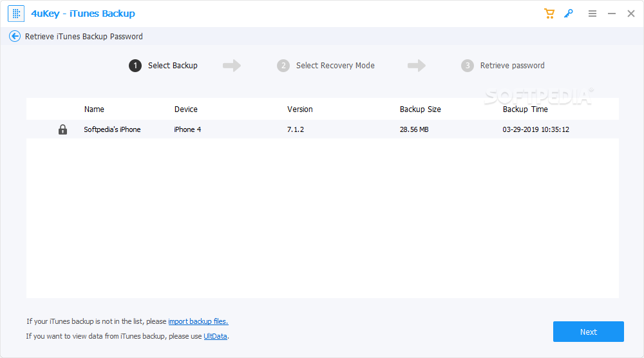Click the 4uKey app logo icon
The height and width of the screenshot is (358, 644).
[x=16, y=14]
